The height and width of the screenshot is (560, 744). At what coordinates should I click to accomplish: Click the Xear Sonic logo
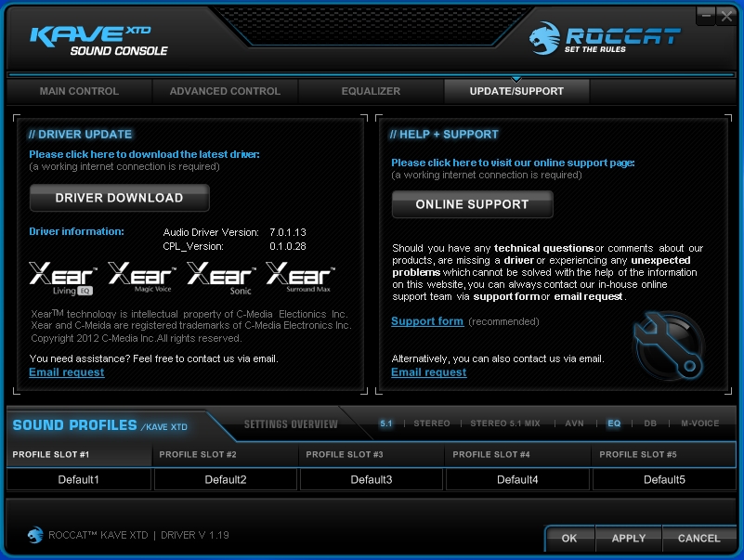point(221,277)
